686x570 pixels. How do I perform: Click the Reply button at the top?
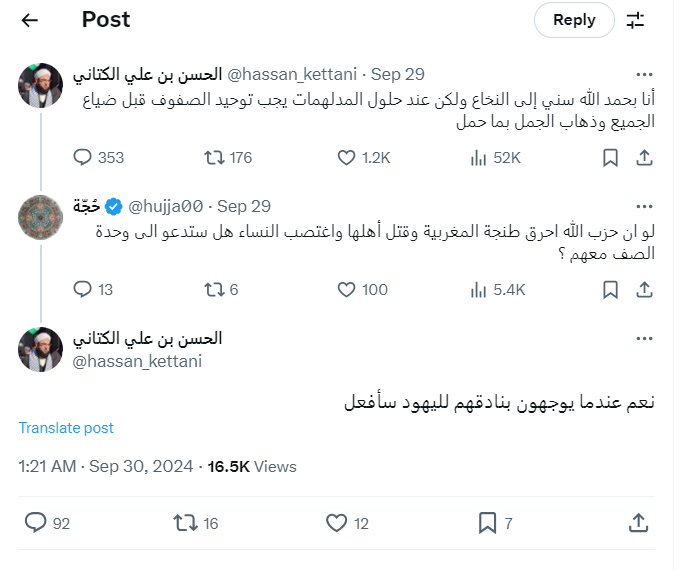574,20
